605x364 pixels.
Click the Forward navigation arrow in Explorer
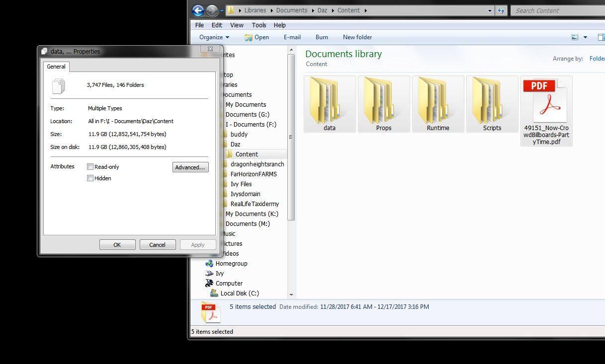tap(212, 10)
